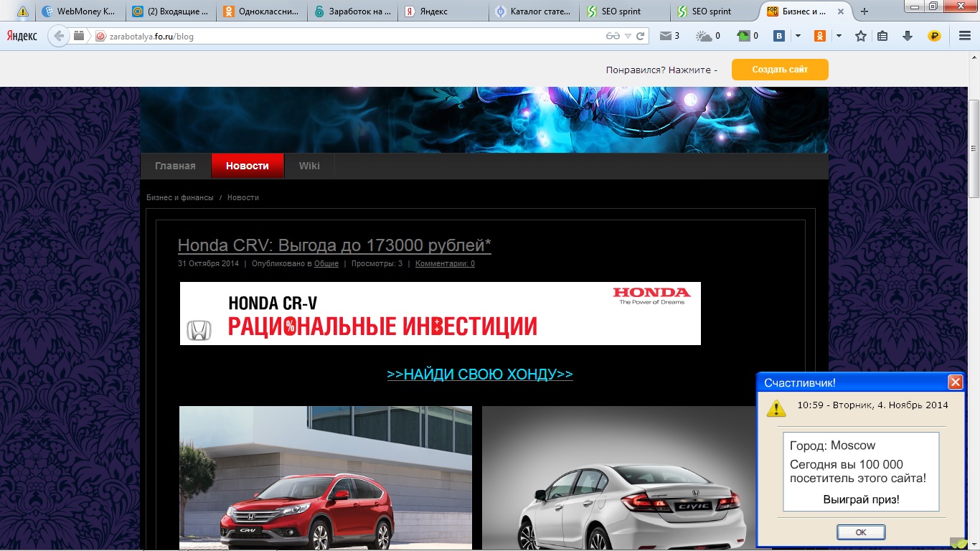The width and height of the screenshot is (980, 551).
Task: Open the downloads arrow icon
Action: (x=908, y=36)
